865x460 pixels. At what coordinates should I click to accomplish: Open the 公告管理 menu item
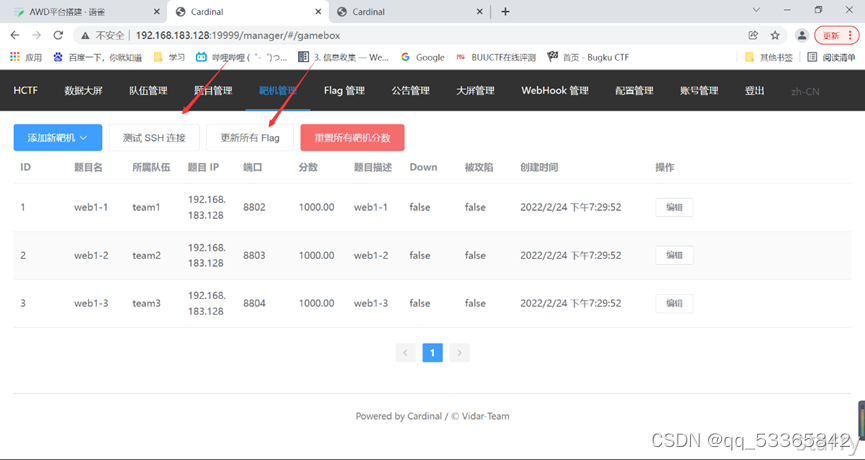[x=410, y=90]
